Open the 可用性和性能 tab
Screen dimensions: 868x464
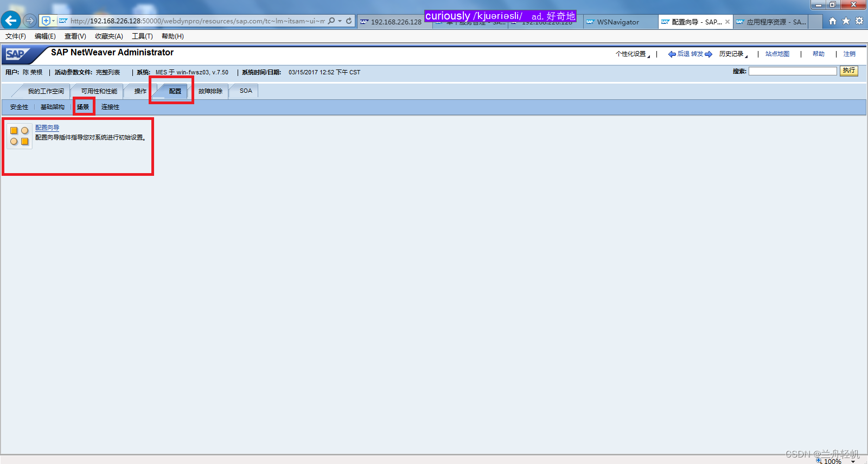99,91
